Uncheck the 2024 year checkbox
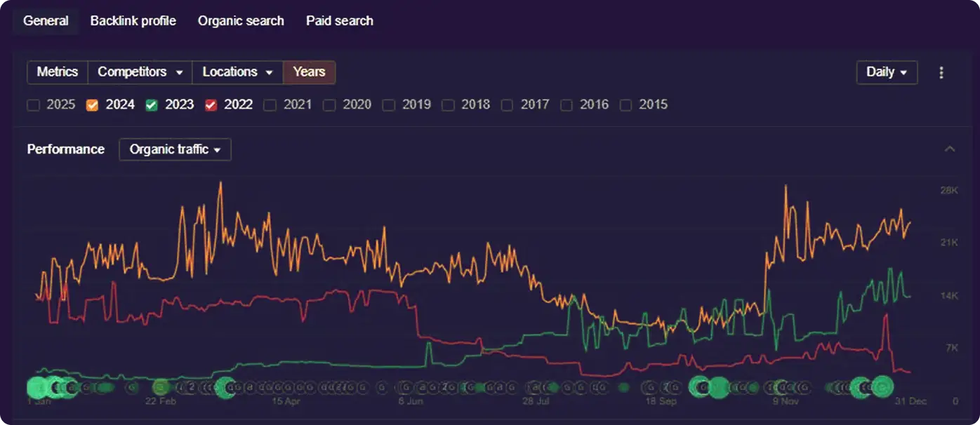Viewport: 980px width, 425px height. pyautogui.click(x=92, y=105)
